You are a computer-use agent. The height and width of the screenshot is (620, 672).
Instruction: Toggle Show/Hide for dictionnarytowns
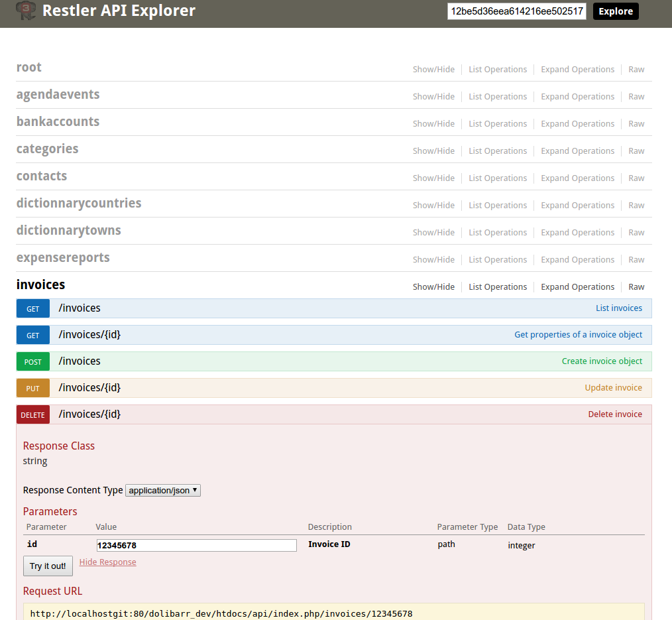[x=433, y=232]
